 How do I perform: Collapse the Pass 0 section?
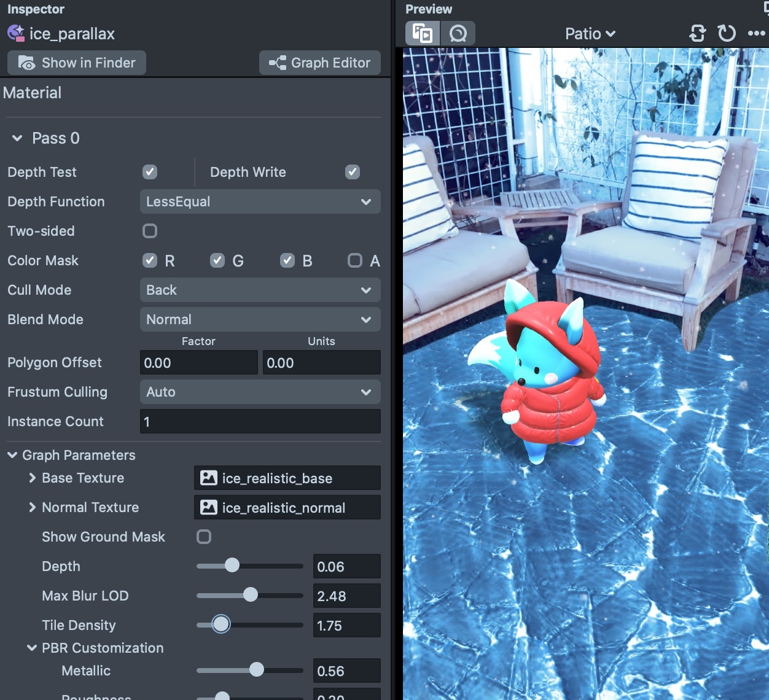click(17, 138)
